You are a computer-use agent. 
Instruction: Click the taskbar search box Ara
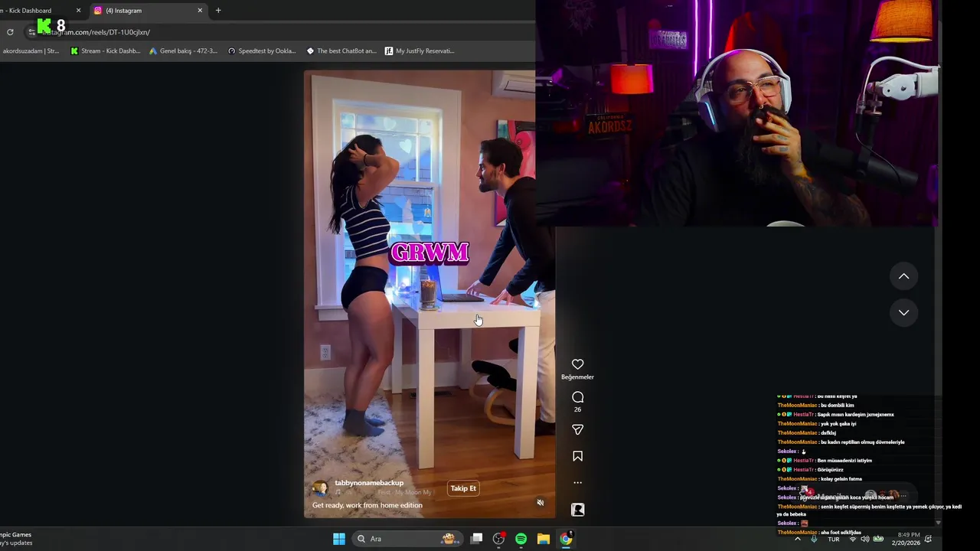click(x=407, y=539)
